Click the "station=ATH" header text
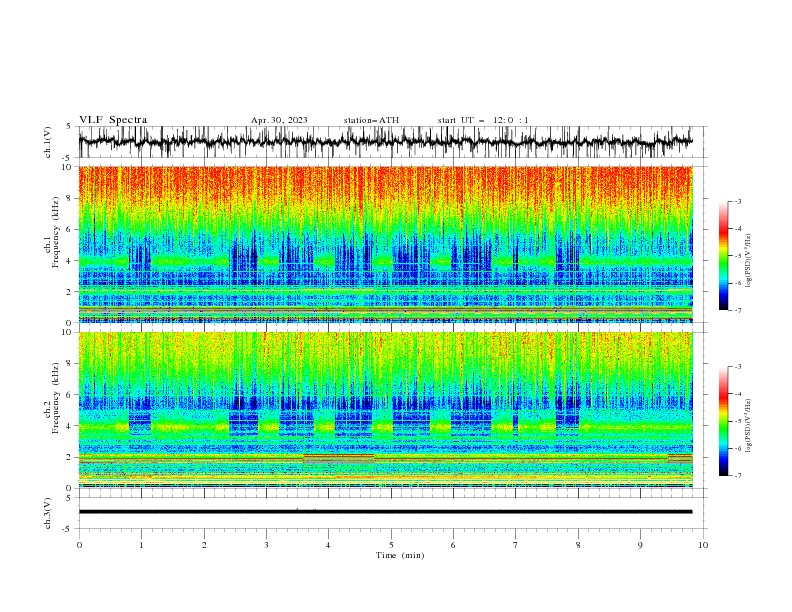 pos(371,120)
